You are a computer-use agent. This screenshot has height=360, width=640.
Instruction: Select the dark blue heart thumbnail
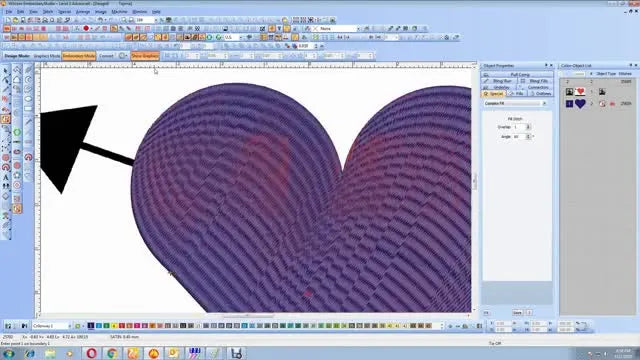click(x=580, y=104)
